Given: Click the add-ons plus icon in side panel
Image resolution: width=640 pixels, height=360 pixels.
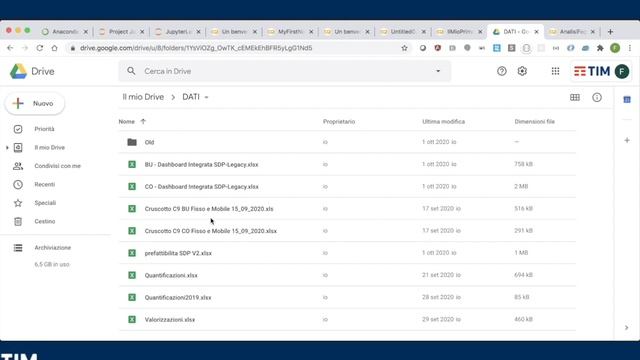Looking at the screenshot, I should point(627,140).
